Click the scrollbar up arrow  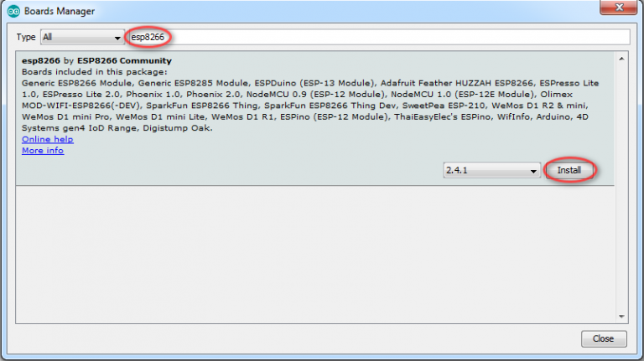622,57
